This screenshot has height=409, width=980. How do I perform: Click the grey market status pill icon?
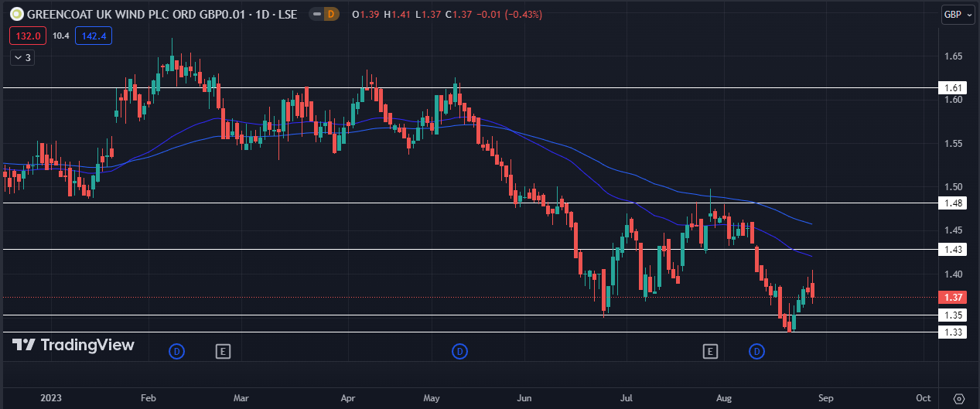click(x=316, y=14)
